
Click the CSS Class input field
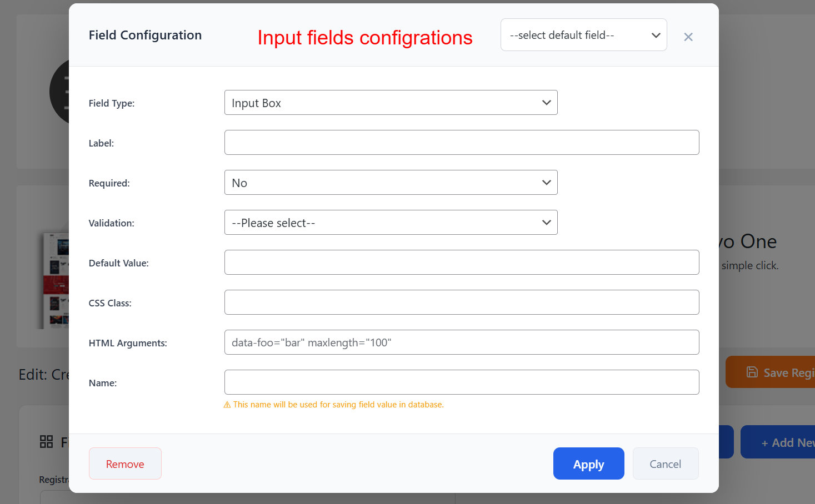[x=462, y=303]
